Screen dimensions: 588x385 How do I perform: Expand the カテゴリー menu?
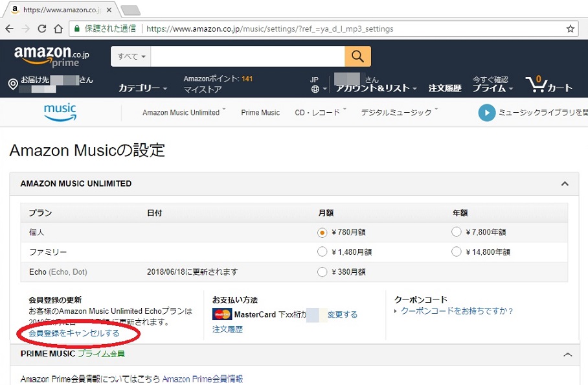pyautogui.click(x=142, y=88)
